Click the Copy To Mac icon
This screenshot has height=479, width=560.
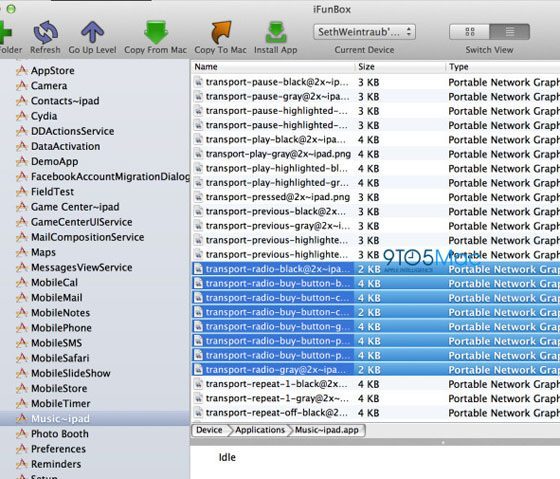(221, 32)
